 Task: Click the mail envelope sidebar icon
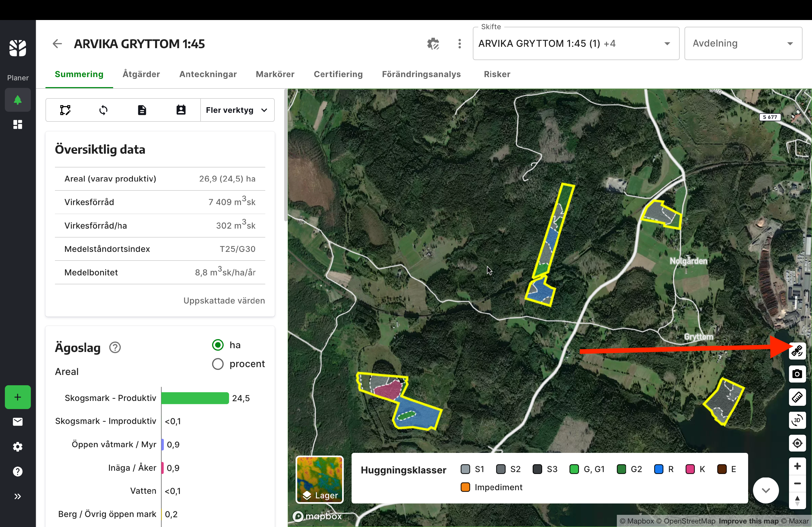coord(18,421)
